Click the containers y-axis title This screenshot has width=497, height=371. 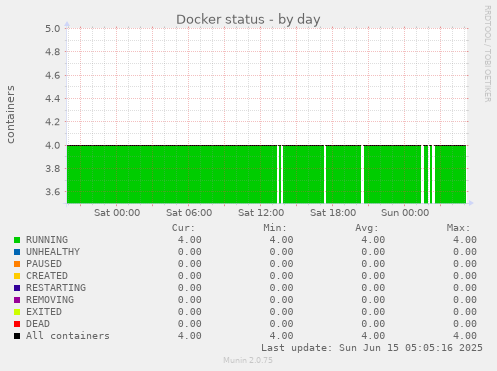11,114
